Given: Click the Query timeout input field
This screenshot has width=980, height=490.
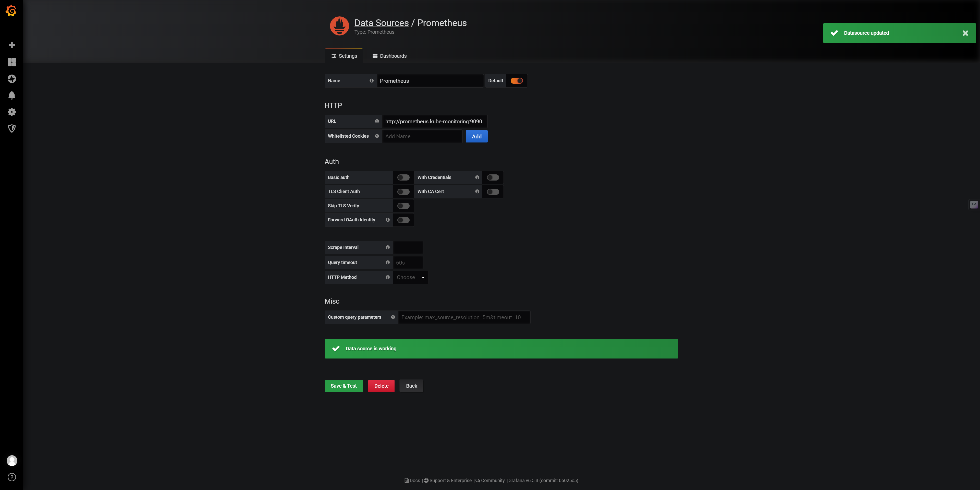Looking at the screenshot, I should (408, 263).
